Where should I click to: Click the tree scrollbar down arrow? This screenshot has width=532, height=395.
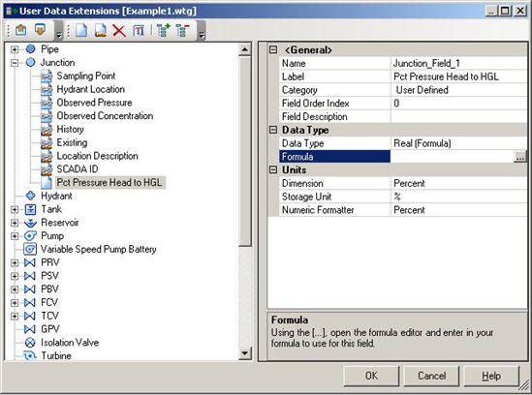click(244, 353)
